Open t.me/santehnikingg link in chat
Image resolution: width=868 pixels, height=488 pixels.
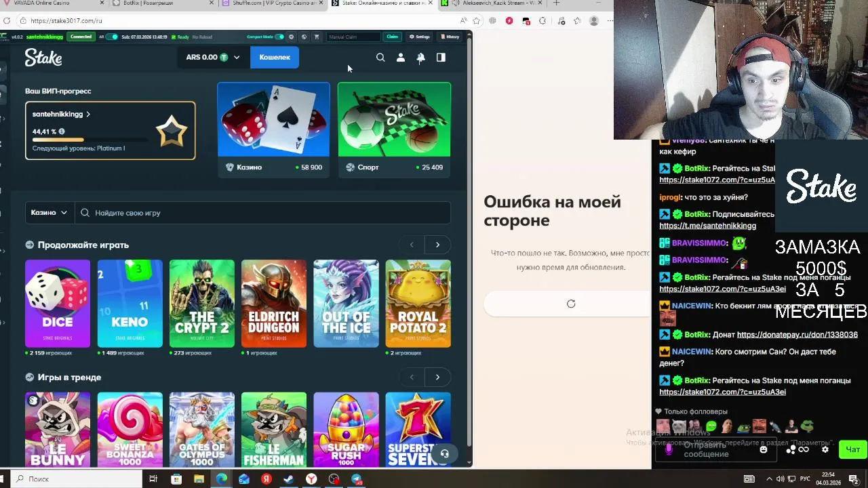coord(707,226)
